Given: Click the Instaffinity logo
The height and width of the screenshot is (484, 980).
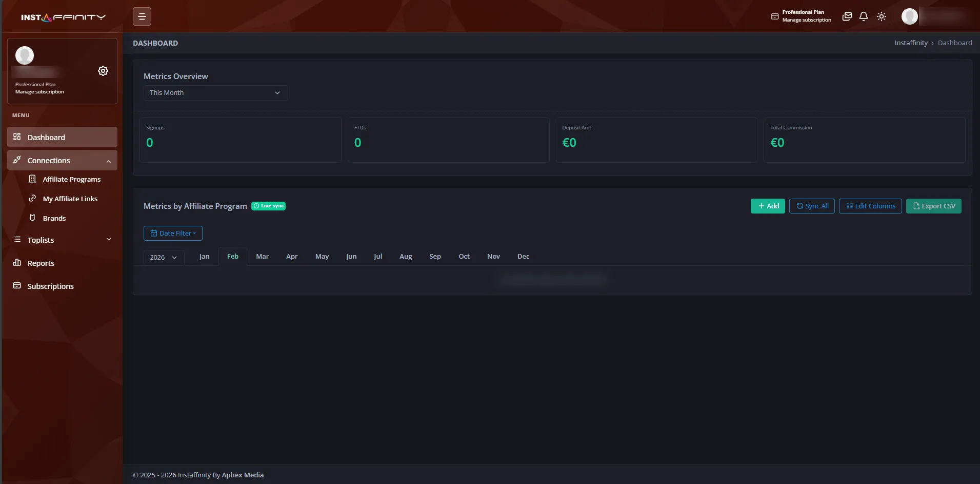Looking at the screenshot, I should tap(63, 17).
